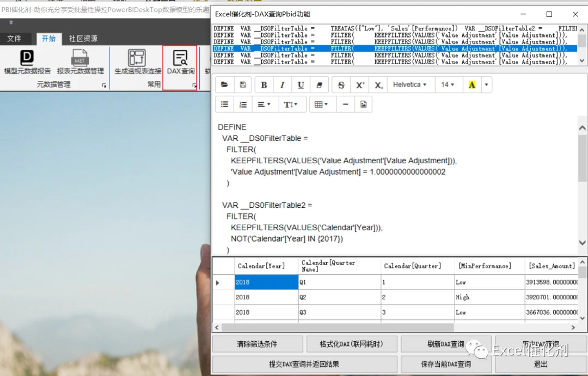The image size is (588, 376).
Task: Toggle italic formatting in the editor
Action: tap(283, 85)
